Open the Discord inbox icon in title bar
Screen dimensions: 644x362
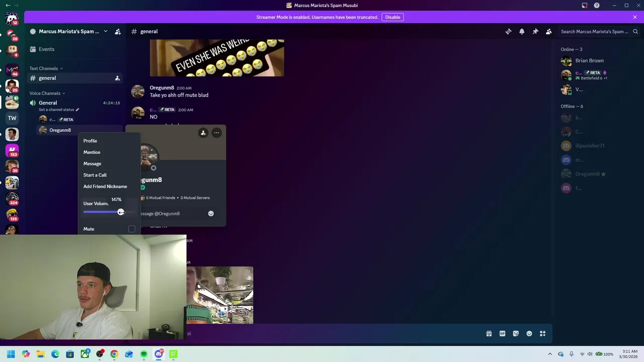tap(585, 6)
